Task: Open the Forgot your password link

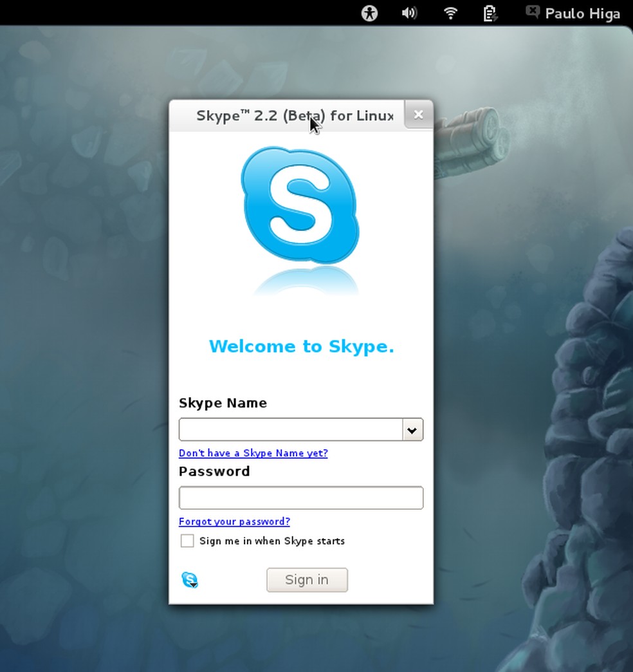Action: pos(234,521)
